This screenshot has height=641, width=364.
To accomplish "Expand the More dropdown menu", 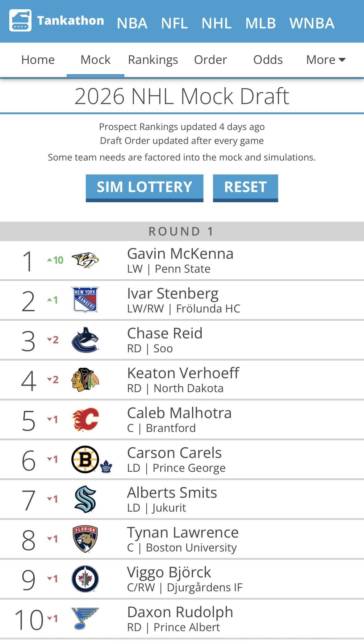I will tap(326, 60).
